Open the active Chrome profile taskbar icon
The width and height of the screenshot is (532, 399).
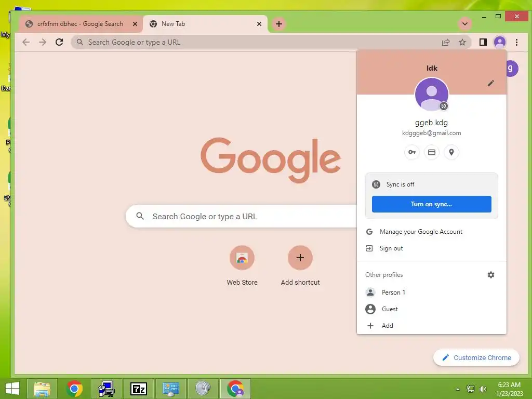click(x=235, y=389)
